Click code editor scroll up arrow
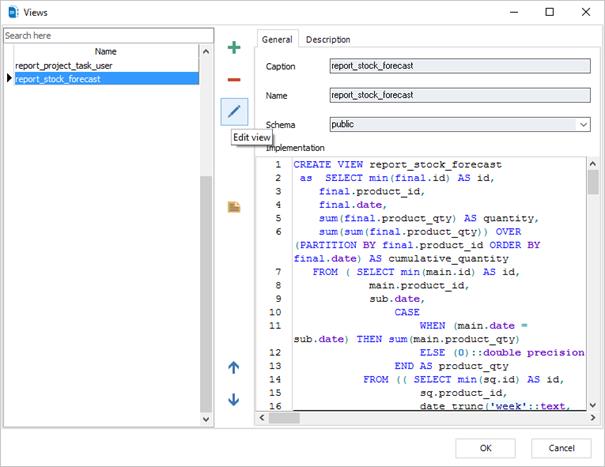 click(x=593, y=164)
